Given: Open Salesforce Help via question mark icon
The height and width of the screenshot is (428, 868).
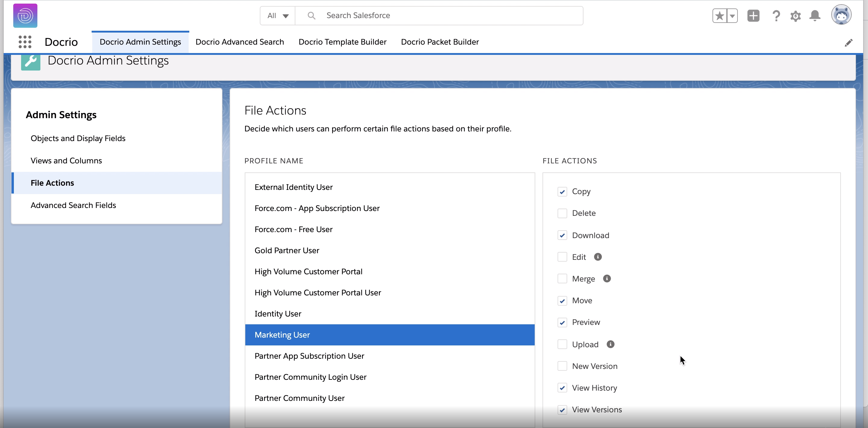Looking at the screenshot, I should [776, 15].
